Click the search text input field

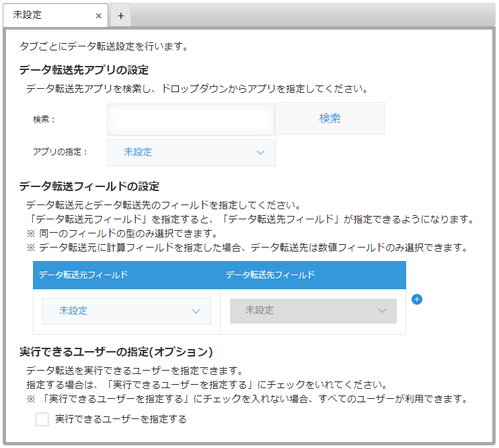point(191,120)
